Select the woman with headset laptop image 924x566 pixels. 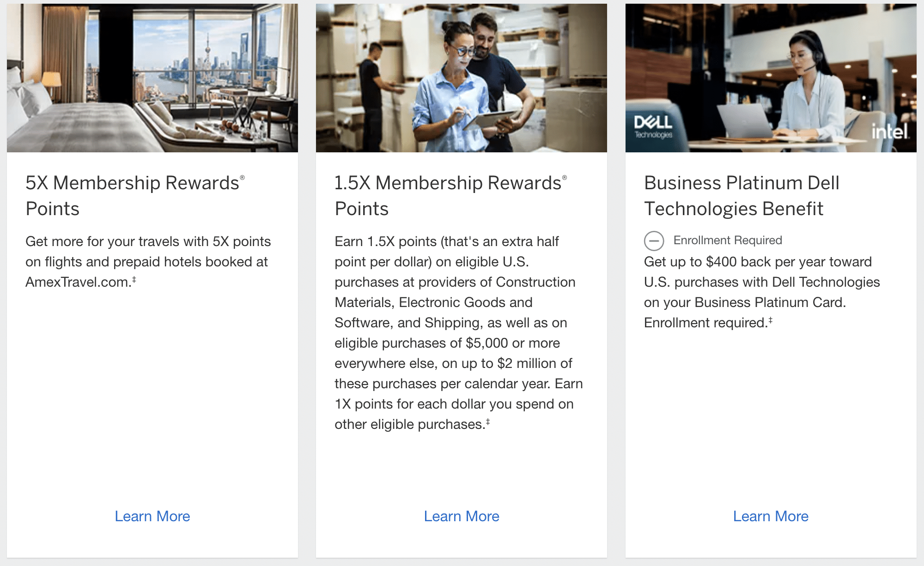pos(771,78)
